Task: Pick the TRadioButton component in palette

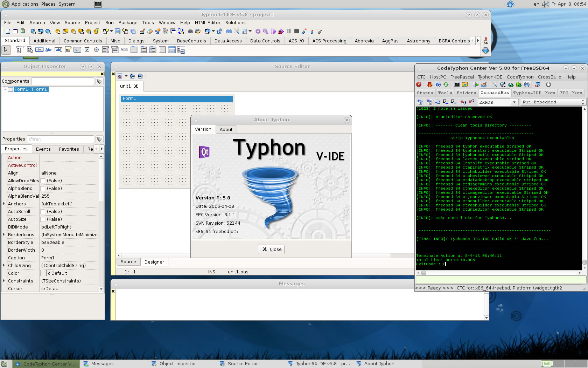Action: coord(96,50)
